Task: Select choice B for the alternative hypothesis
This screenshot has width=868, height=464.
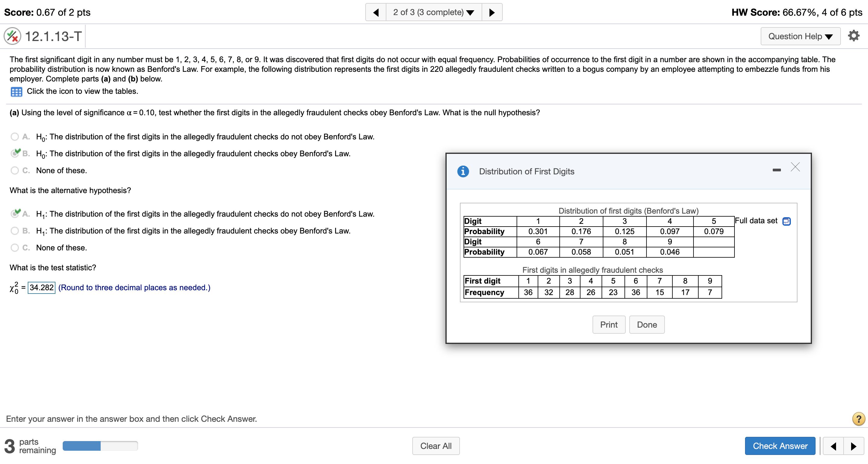Action: click(15, 231)
